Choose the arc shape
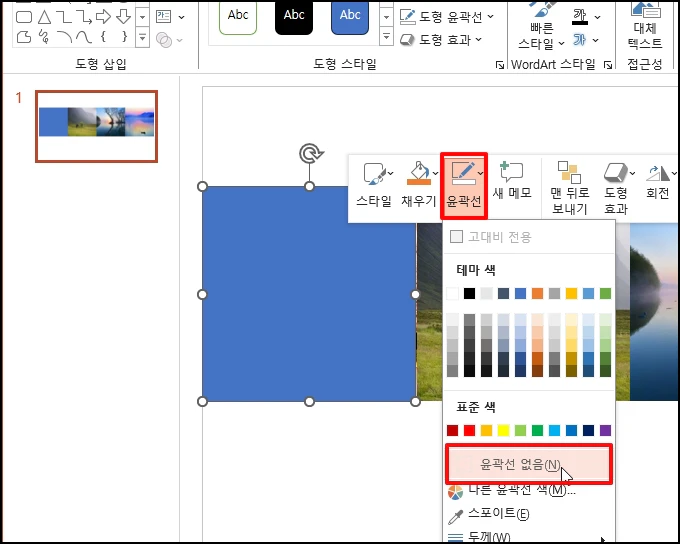Screen dimensions: 680x544 coord(64,37)
